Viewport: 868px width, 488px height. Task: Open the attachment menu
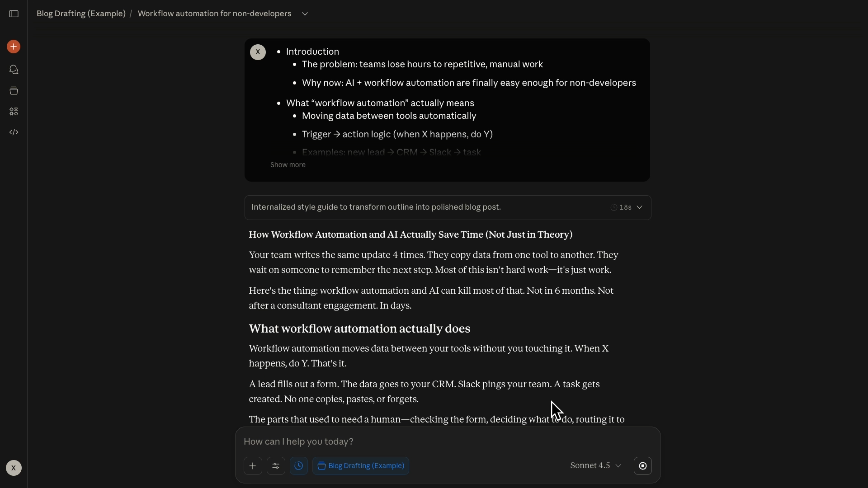tap(253, 466)
